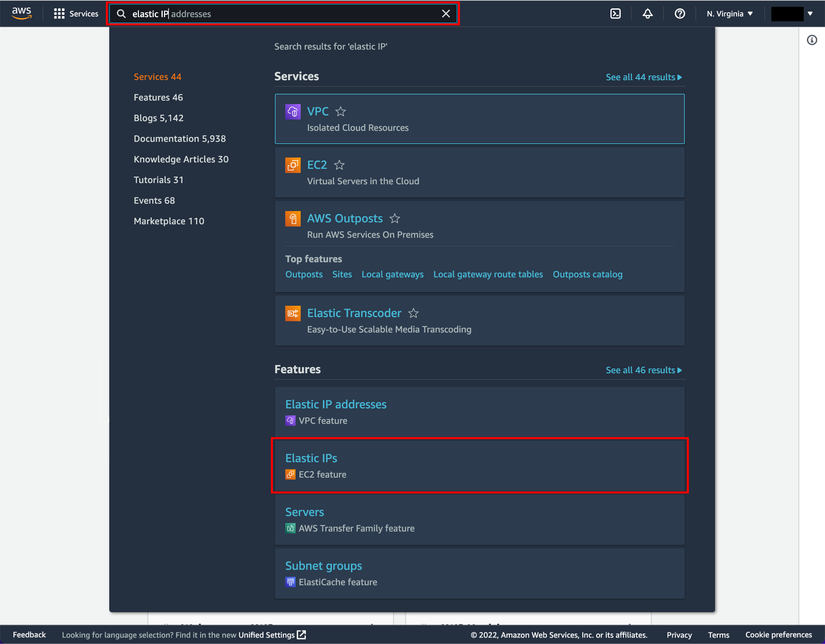Favorite Elastic Transcoder with the star

tap(413, 313)
